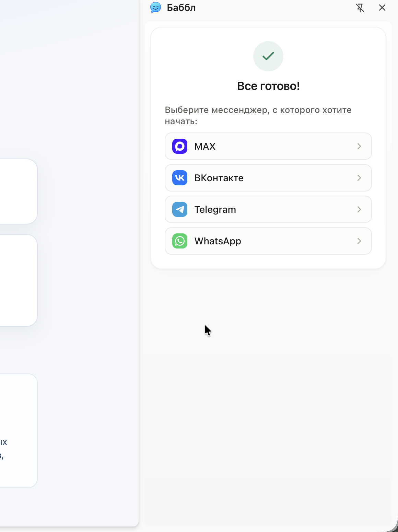Close the Баббл panel

pyautogui.click(x=382, y=8)
